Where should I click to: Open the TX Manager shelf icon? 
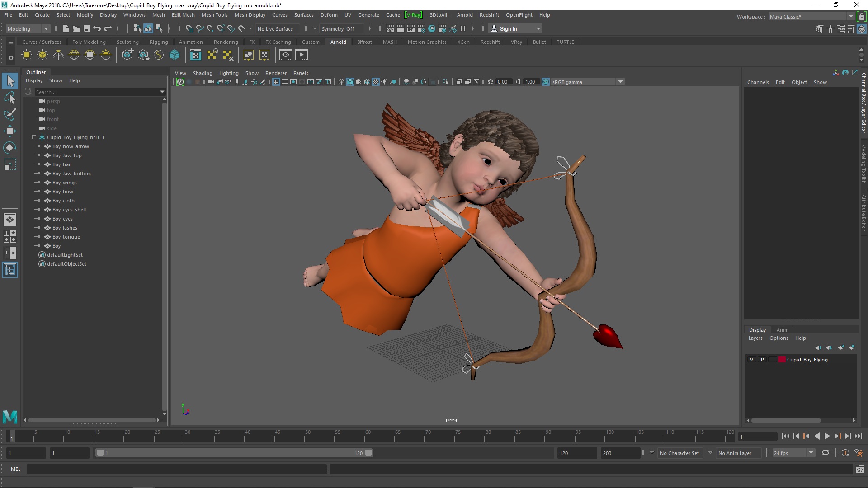pyautogui.click(x=196, y=55)
